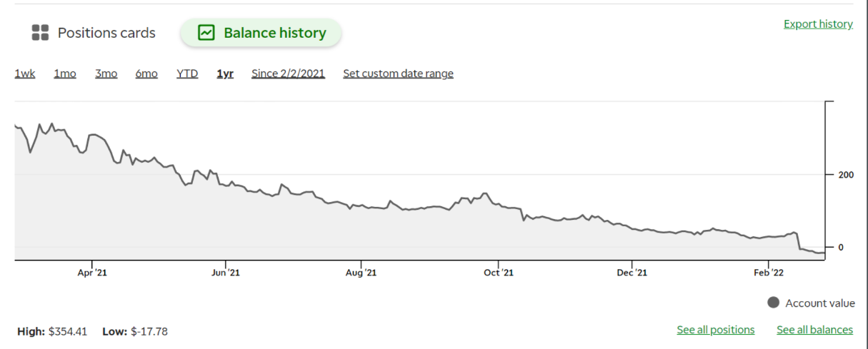
Task: Switch to the YTD range
Action: tap(187, 74)
